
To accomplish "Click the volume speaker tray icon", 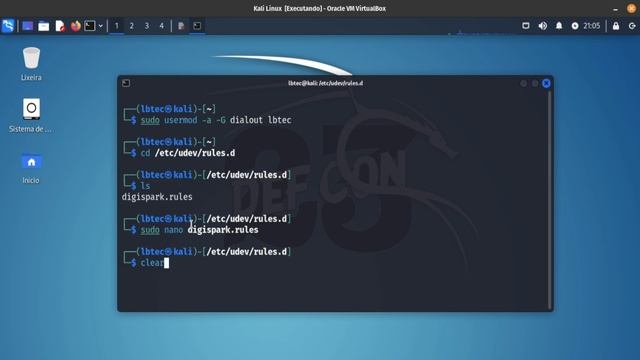I will [542, 26].
